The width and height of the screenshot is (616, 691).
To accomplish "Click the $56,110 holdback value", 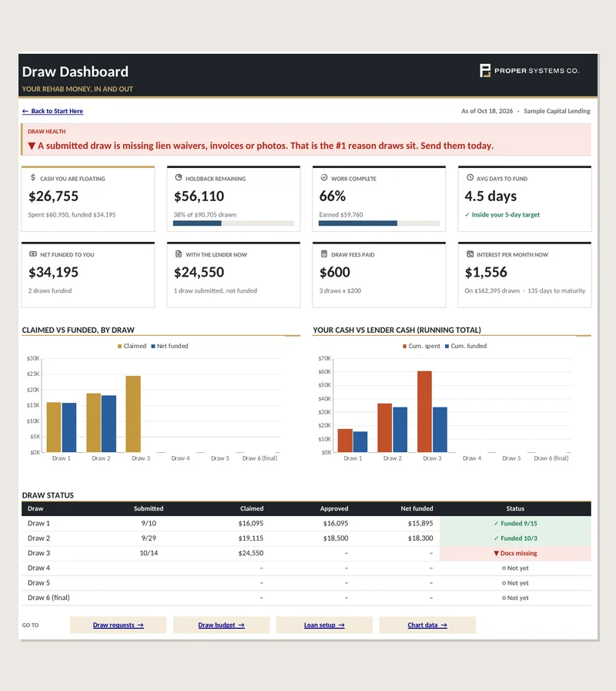I will (x=199, y=196).
